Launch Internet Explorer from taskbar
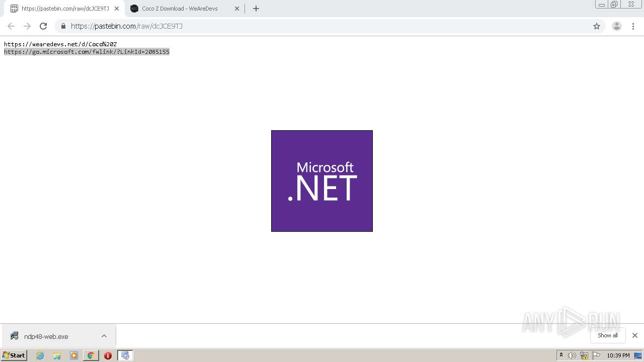 [x=40, y=355]
